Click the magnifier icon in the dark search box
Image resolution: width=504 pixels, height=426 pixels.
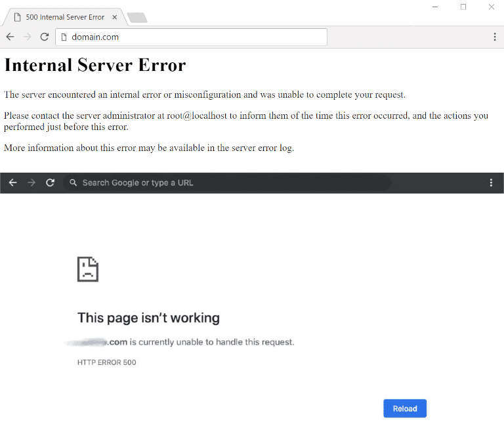tap(73, 183)
